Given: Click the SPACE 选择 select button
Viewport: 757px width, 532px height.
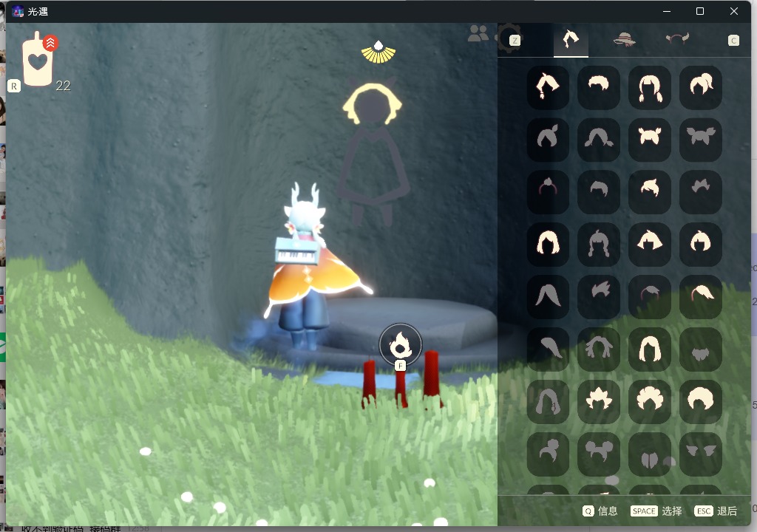Looking at the screenshot, I should 656,511.
